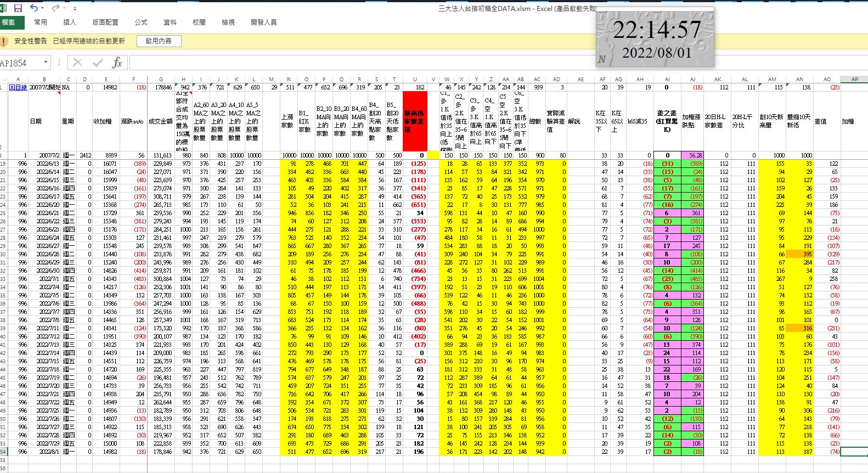
Task: Click the 量縮10天新低 header cell
Action: [x=799, y=121]
